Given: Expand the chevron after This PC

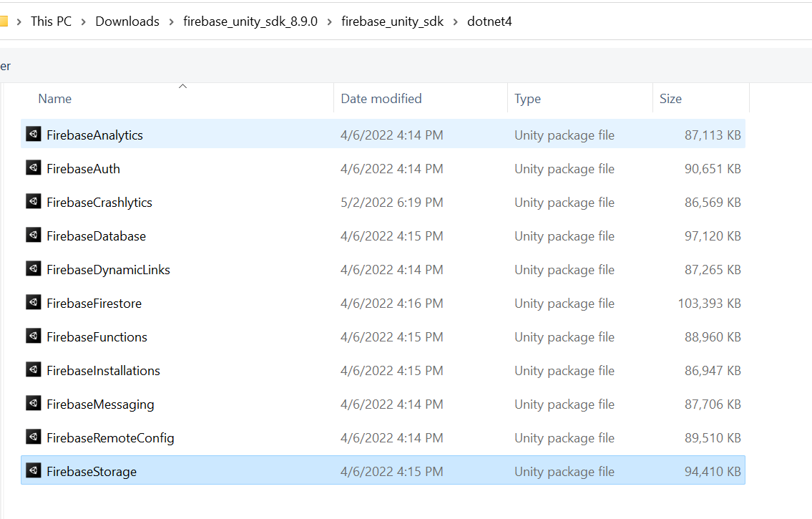Looking at the screenshot, I should [84, 21].
